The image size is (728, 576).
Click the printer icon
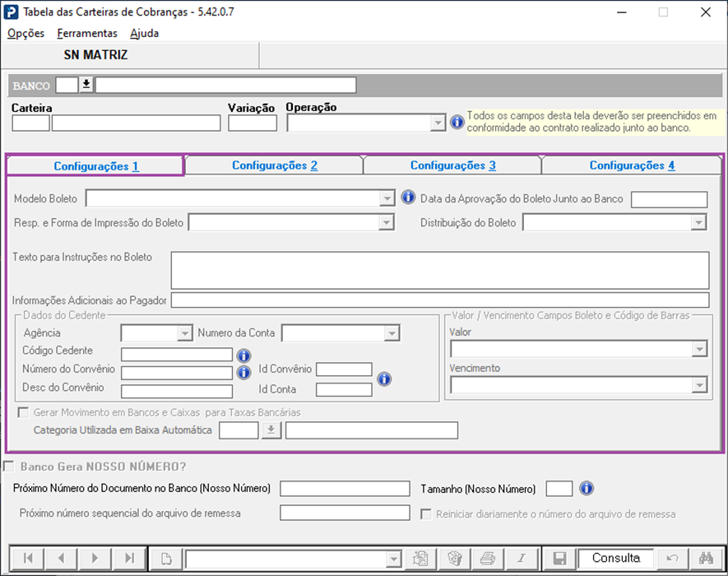click(488, 558)
